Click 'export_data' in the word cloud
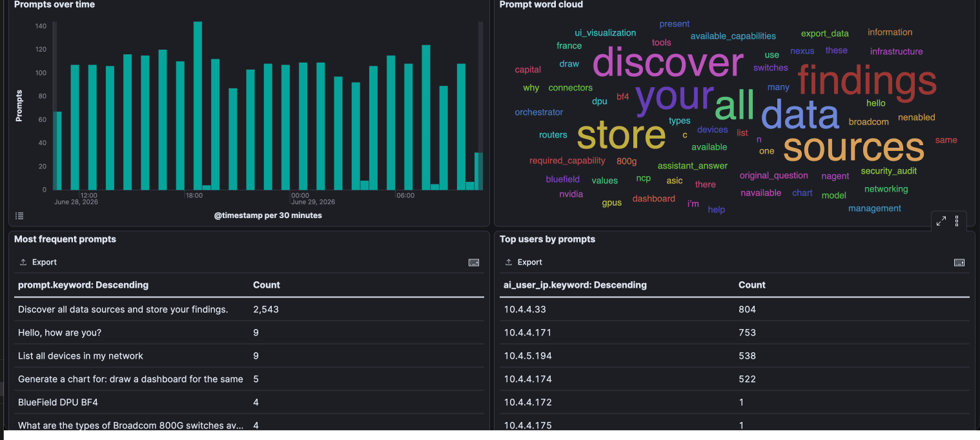Image resolution: width=980 pixels, height=440 pixels. click(x=825, y=34)
